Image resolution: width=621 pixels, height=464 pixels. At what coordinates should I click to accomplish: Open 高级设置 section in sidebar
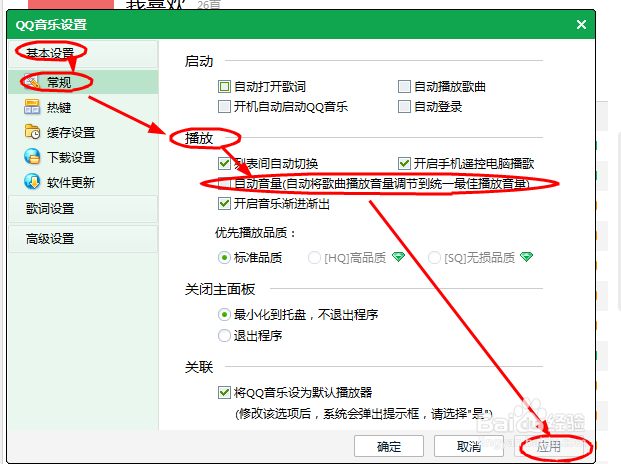(x=83, y=239)
